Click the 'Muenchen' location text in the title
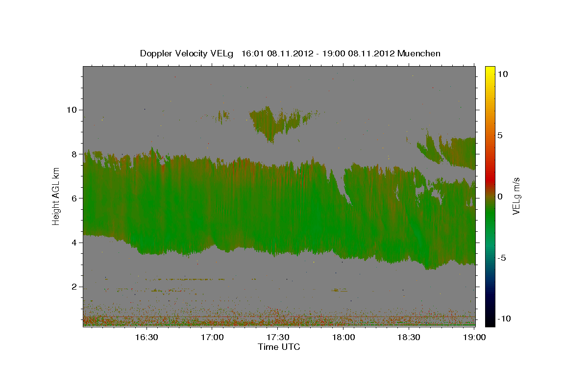The height and width of the screenshot is (392, 588). (419, 53)
